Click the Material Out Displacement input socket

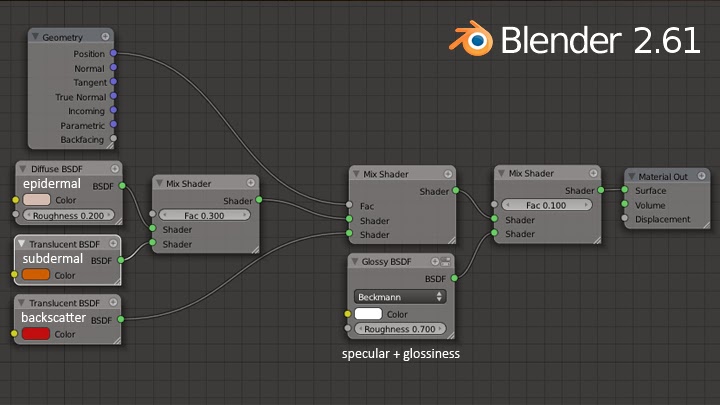coord(624,218)
